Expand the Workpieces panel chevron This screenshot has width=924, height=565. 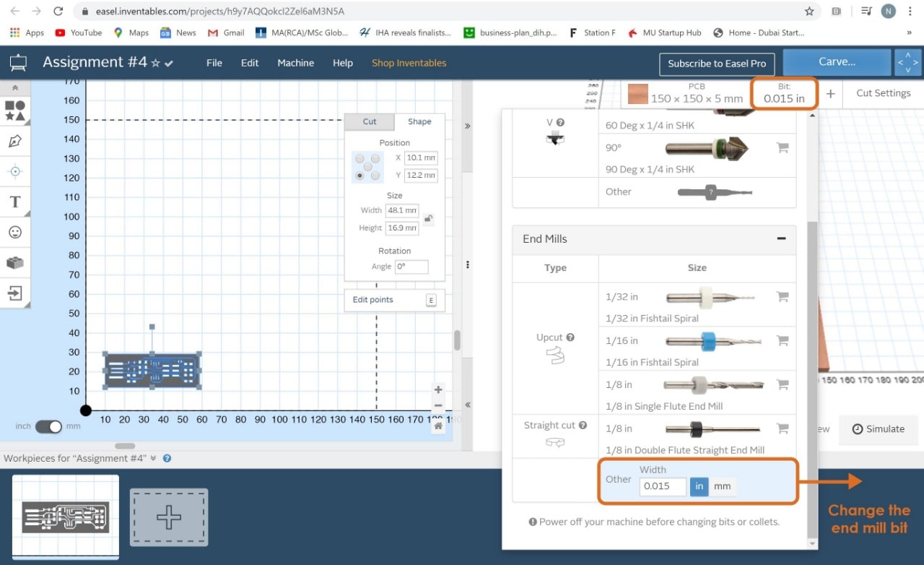pyautogui.click(x=153, y=458)
